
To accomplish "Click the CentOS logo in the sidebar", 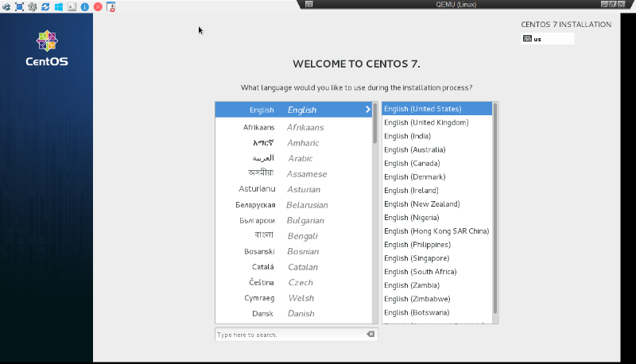I will (47, 48).
